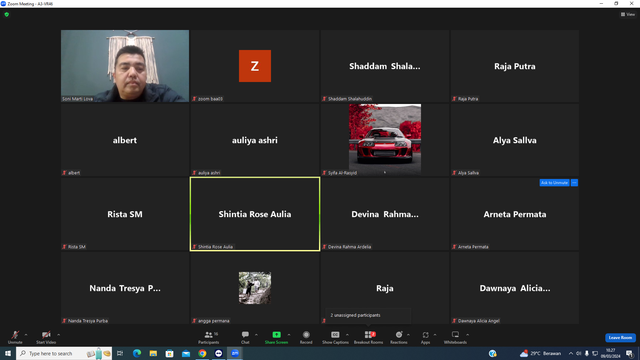The height and width of the screenshot is (360, 640).
Task: Click the green Share Screen button
Action: 276,337
